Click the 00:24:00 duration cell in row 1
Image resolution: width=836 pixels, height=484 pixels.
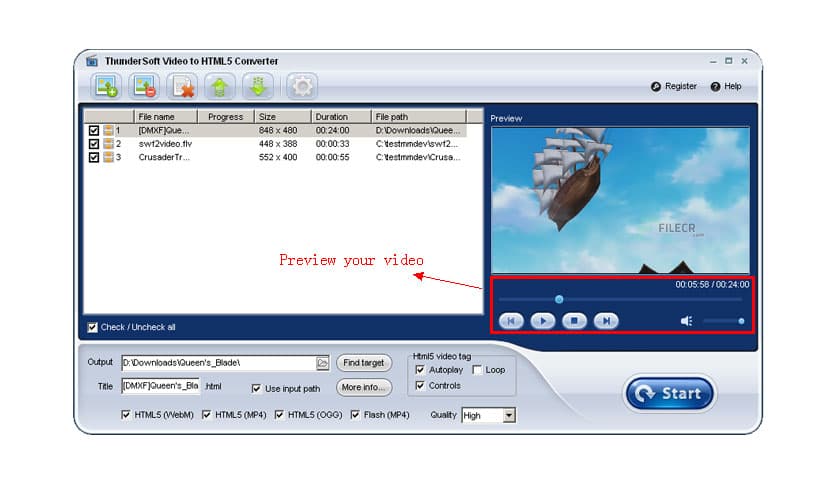pos(332,131)
